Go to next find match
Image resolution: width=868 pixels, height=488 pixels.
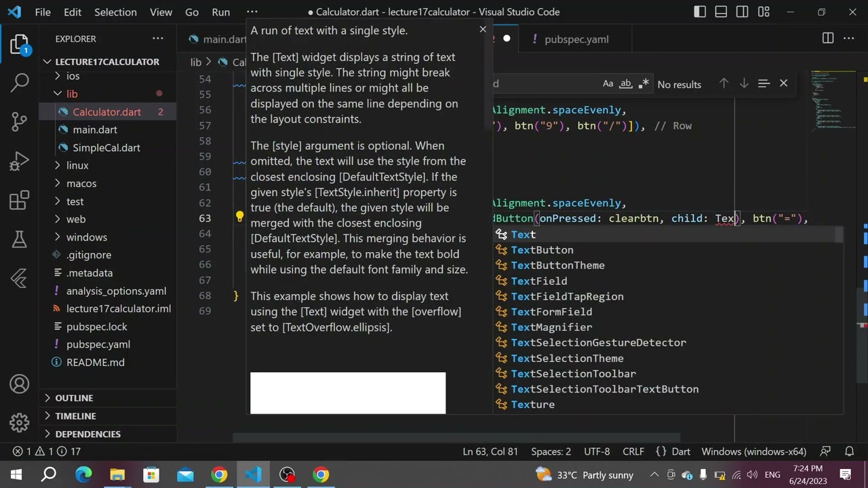[x=744, y=83]
